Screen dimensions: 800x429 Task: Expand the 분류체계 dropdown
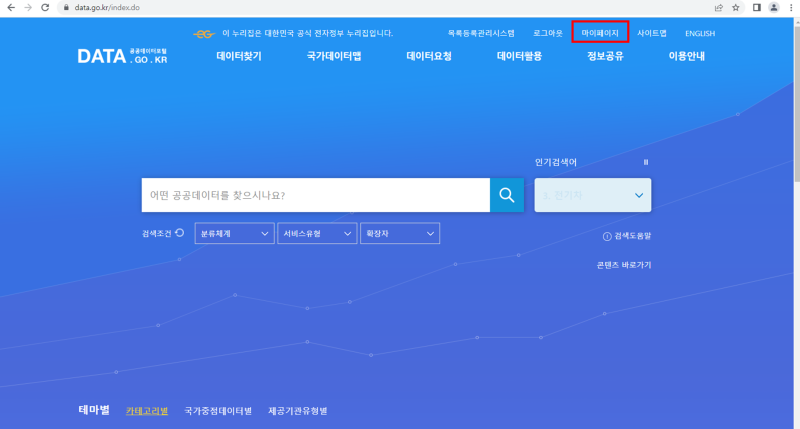[x=235, y=233]
